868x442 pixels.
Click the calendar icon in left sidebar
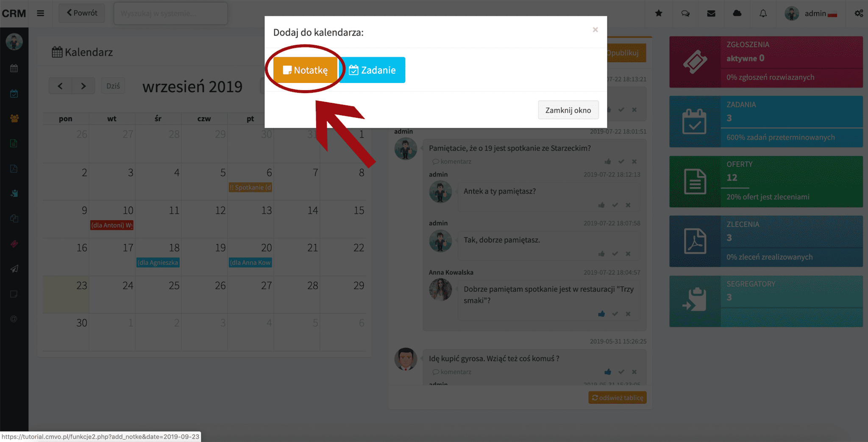click(14, 68)
